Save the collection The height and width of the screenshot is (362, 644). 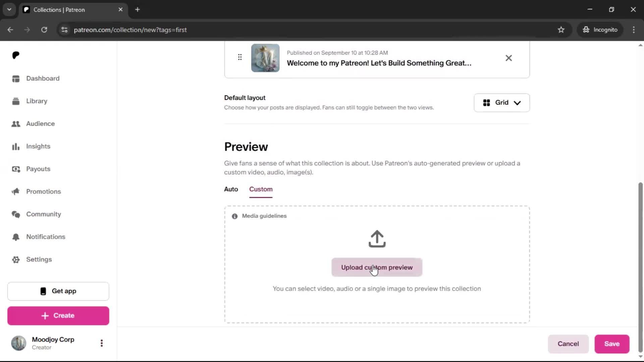click(x=612, y=344)
